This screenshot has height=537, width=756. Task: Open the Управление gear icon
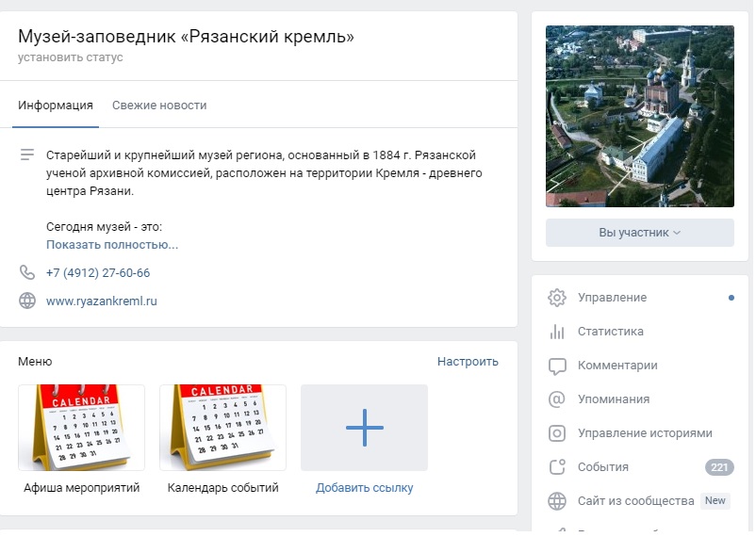[556, 298]
